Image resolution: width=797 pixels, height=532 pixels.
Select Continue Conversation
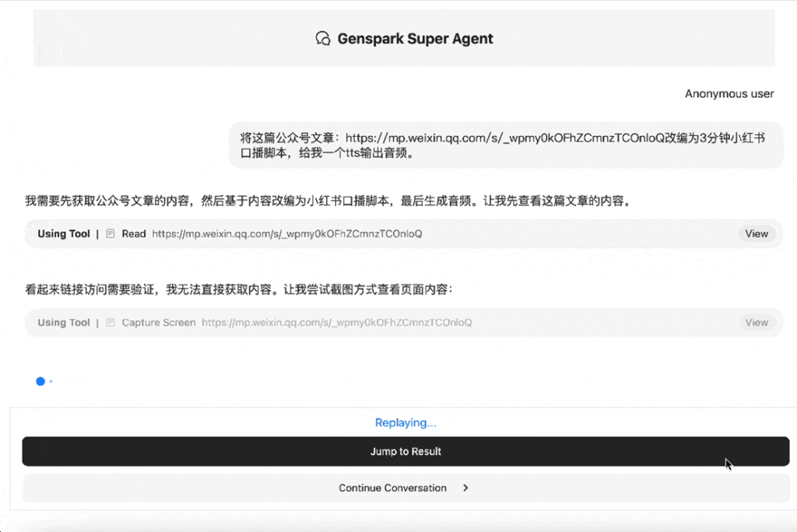coord(392,488)
